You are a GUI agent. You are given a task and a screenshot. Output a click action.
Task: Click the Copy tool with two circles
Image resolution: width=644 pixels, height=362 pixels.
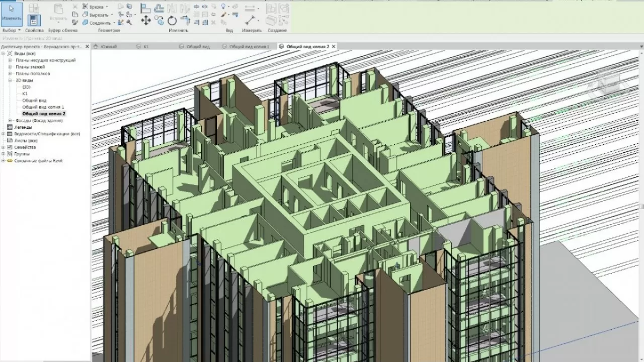pyautogui.click(x=159, y=21)
